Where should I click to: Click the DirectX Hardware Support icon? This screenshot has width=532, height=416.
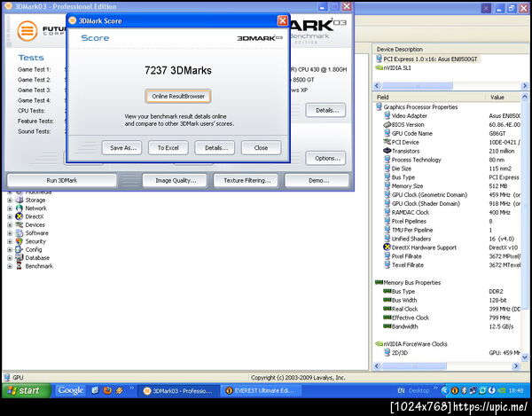coord(387,247)
